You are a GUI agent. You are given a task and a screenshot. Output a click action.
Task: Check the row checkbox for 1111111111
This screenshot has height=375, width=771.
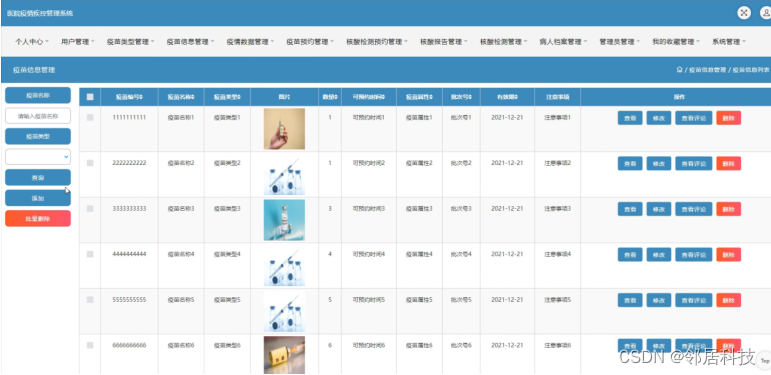90,117
